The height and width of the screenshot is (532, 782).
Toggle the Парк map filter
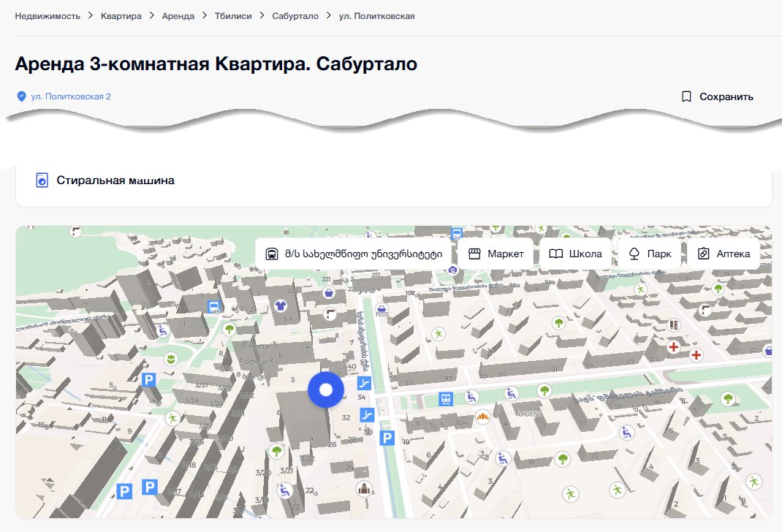point(650,254)
